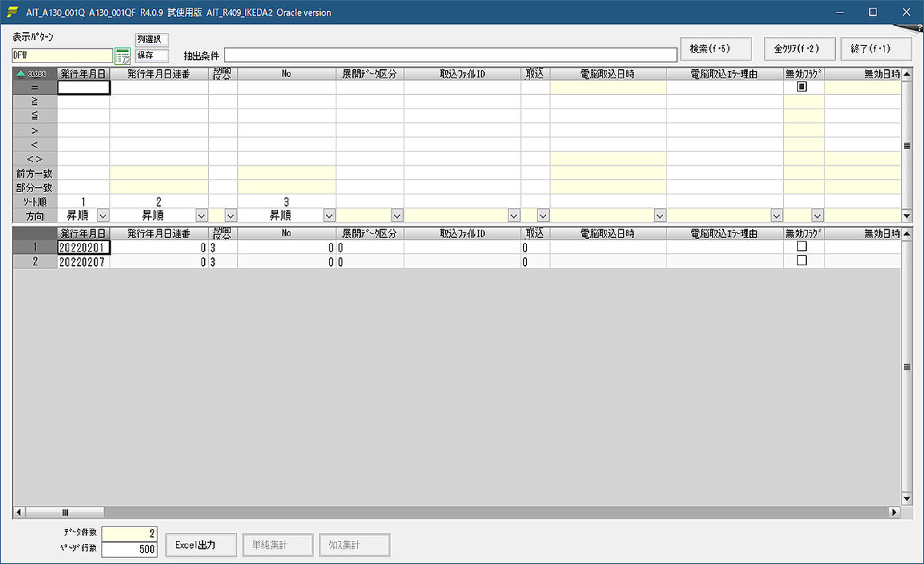Select result row header 2
Viewport: 924px width, 564px height.
[35, 262]
